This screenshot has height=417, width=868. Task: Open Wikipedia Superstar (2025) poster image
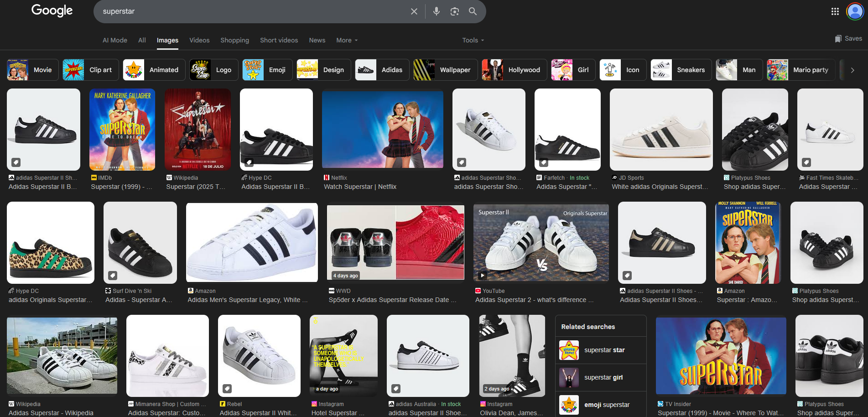[x=198, y=130]
